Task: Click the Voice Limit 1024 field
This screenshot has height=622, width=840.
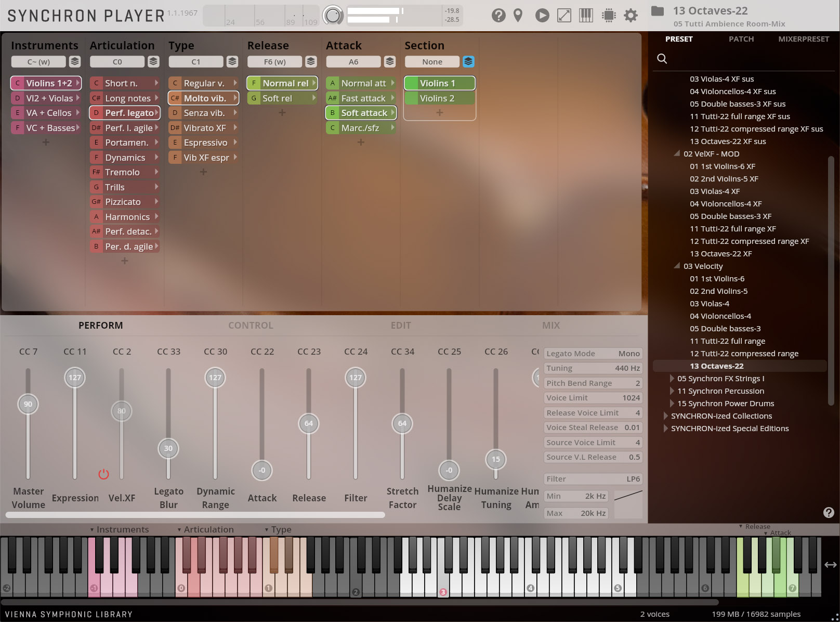Action: [593, 398]
